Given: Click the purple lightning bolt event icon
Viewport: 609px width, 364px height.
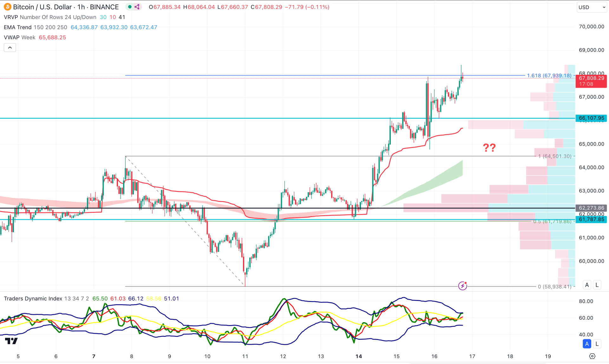Looking at the screenshot, I should pyautogui.click(x=462, y=286).
